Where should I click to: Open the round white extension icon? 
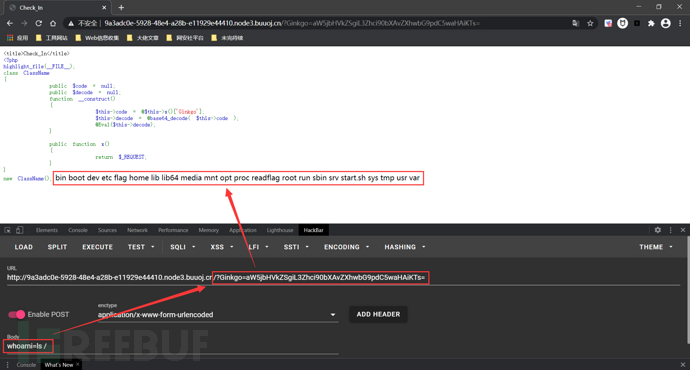(622, 23)
